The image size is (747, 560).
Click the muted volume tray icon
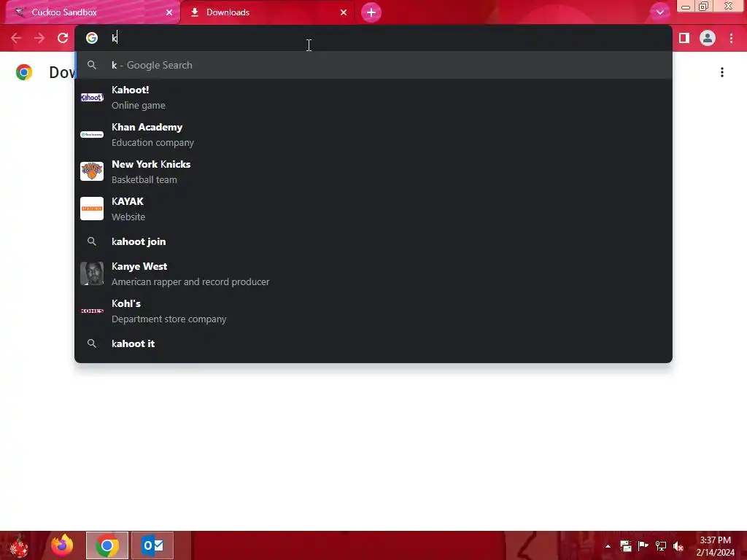pyautogui.click(x=678, y=546)
